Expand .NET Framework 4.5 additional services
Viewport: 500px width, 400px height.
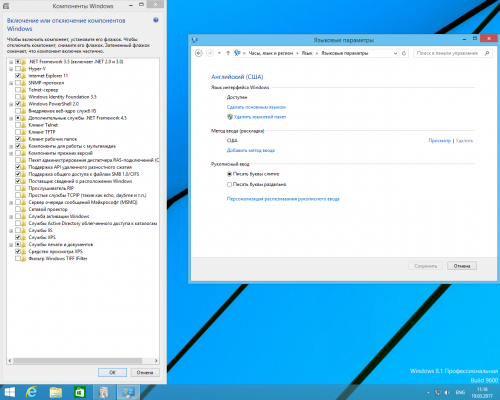click(x=11, y=118)
